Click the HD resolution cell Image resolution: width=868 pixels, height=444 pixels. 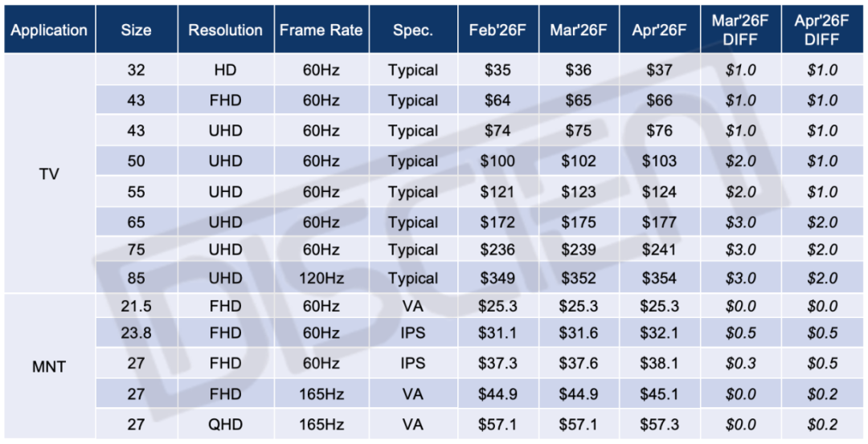[x=225, y=70]
